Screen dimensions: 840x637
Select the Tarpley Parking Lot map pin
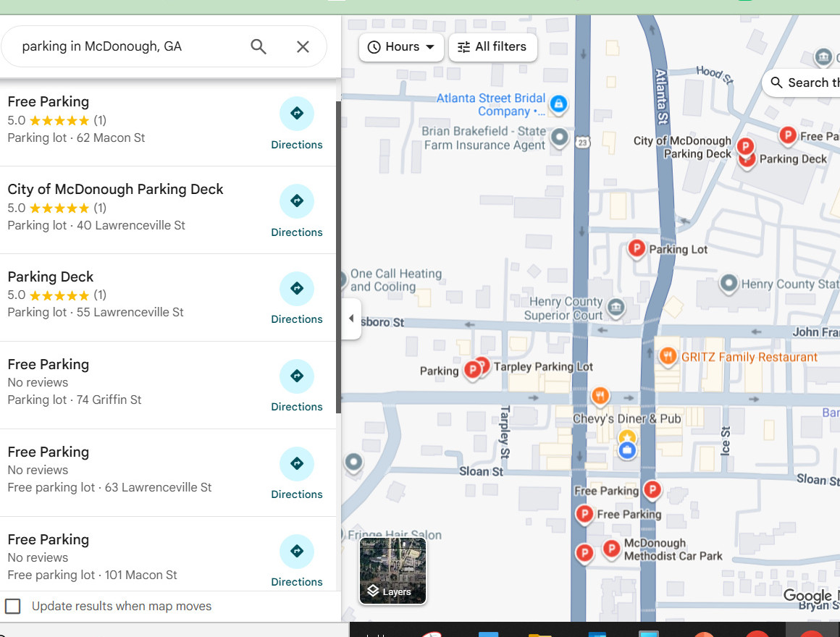(x=482, y=366)
